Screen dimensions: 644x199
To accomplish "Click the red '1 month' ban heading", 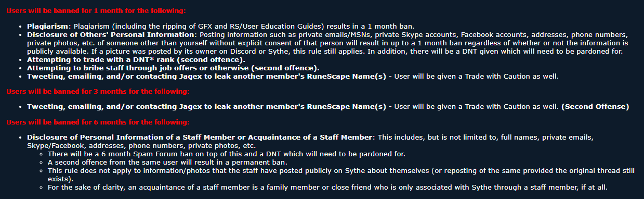I will coord(96,10).
